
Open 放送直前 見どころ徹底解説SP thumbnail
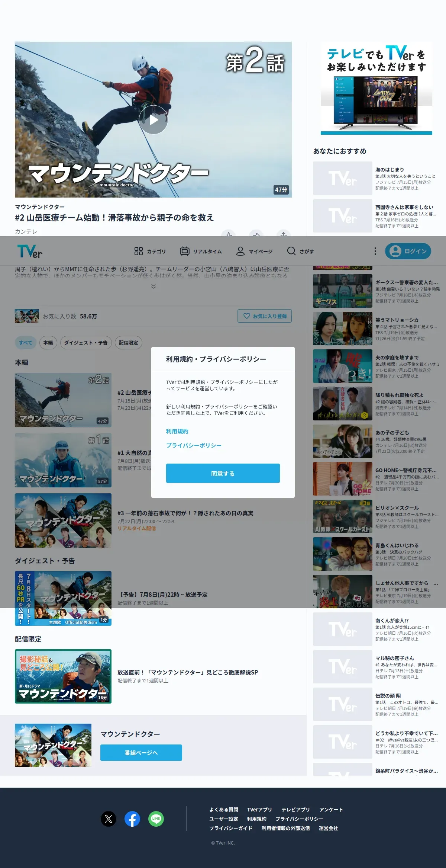click(63, 676)
